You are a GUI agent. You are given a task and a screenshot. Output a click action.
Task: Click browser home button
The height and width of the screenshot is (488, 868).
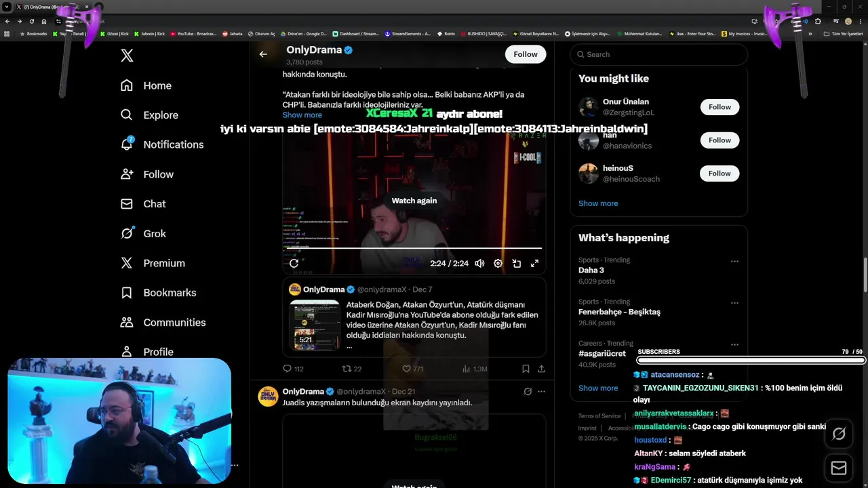click(44, 21)
